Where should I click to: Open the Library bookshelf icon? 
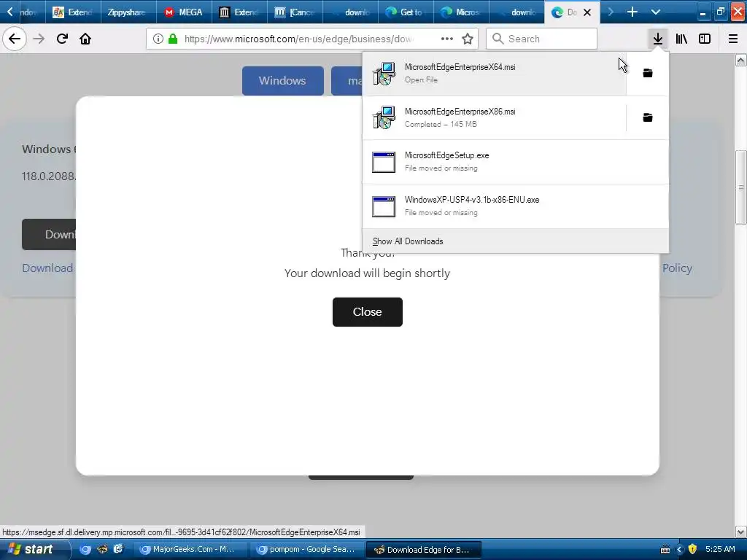tap(681, 39)
